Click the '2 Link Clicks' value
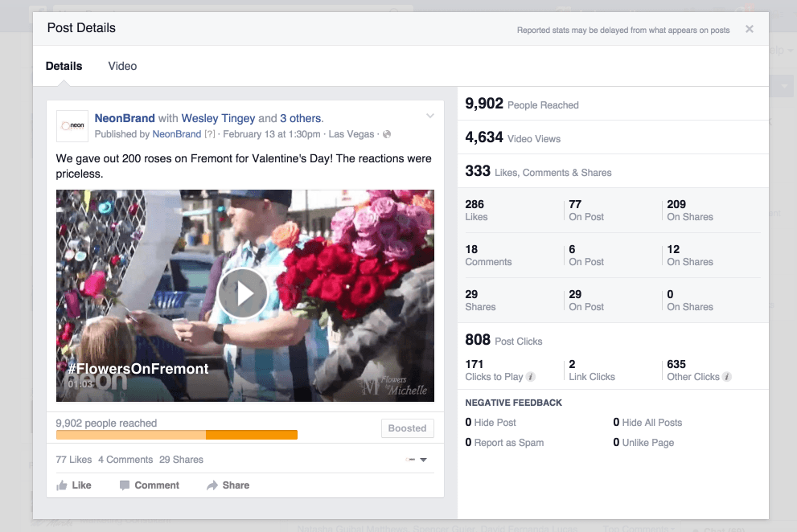The width and height of the screenshot is (797, 532). pyautogui.click(x=592, y=370)
